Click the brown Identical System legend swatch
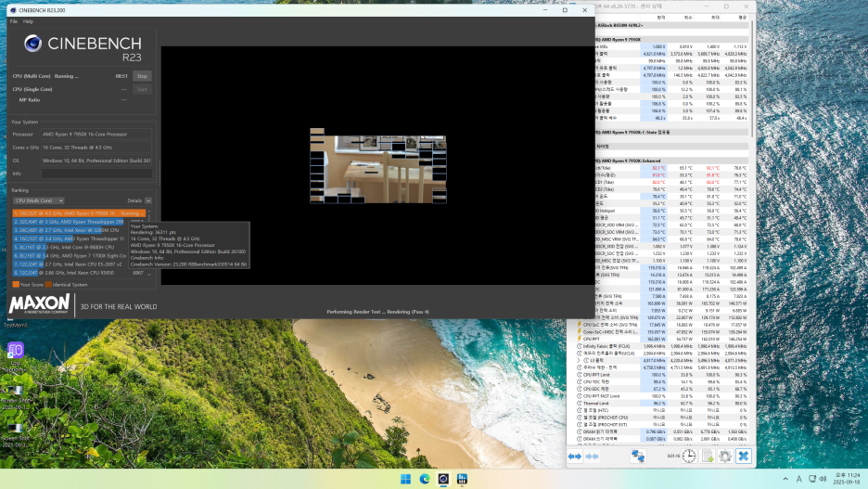This screenshot has width=868, height=489. click(x=48, y=285)
